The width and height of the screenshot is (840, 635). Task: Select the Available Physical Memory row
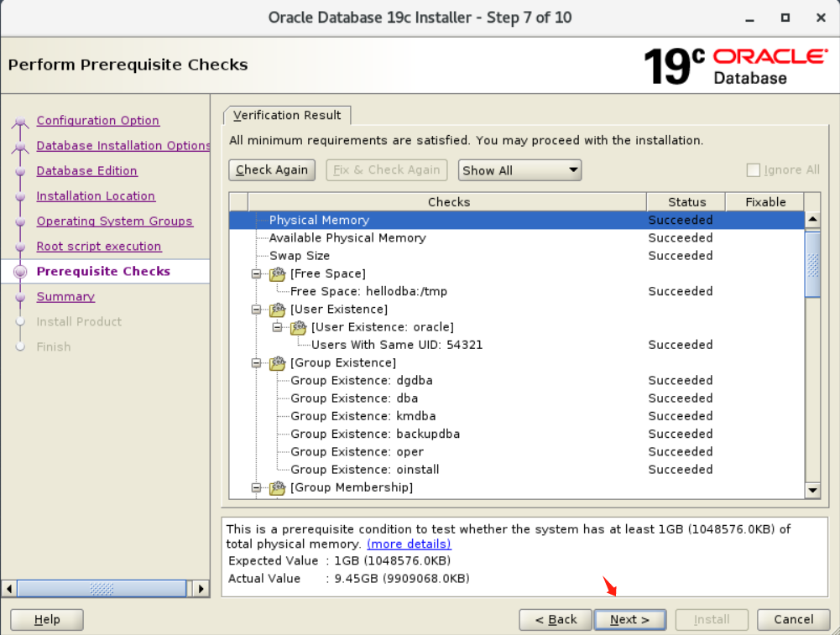516,237
